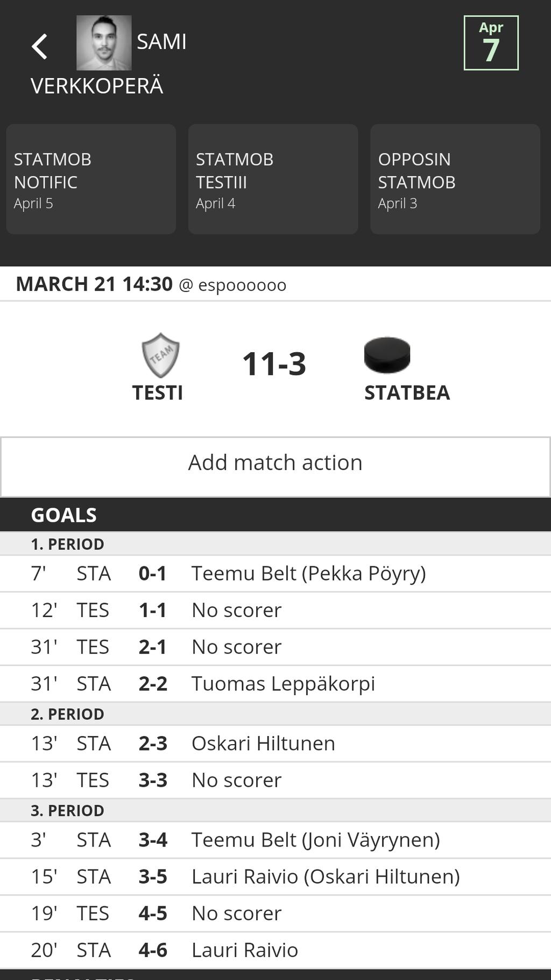This screenshot has height=980, width=551.
Task: Open the Statmob Testiii April 4 card
Action: click(x=273, y=179)
